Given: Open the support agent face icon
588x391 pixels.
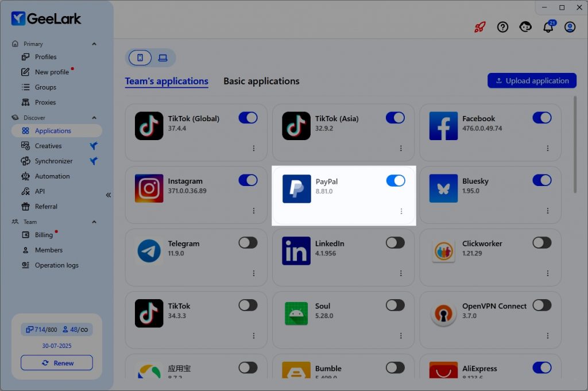Looking at the screenshot, I should (x=525, y=27).
